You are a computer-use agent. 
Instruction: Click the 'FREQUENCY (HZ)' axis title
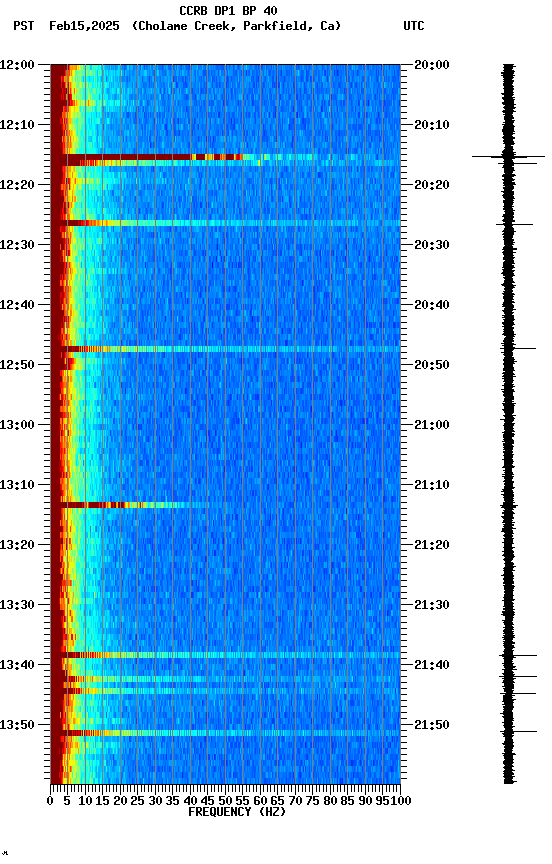click(x=237, y=813)
